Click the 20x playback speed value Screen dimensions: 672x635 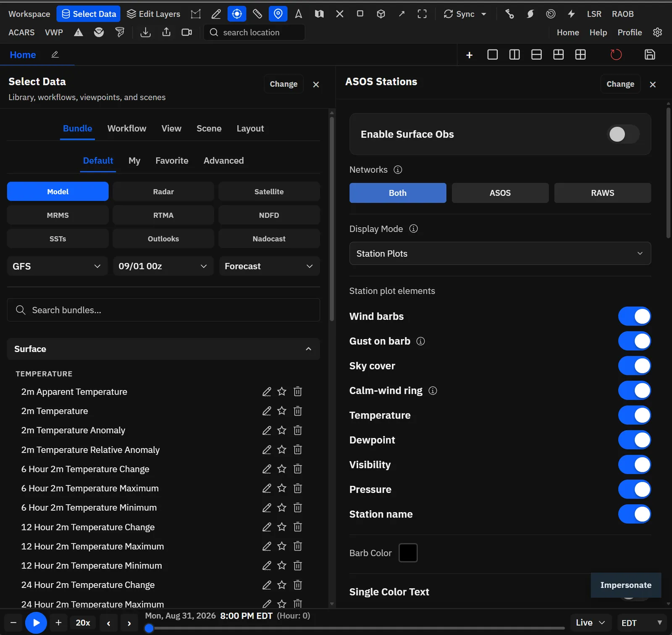pos(83,623)
